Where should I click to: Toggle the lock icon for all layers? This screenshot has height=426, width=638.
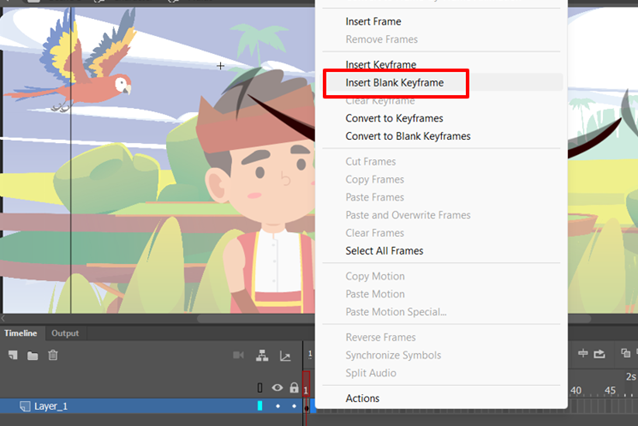tap(294, 387)
